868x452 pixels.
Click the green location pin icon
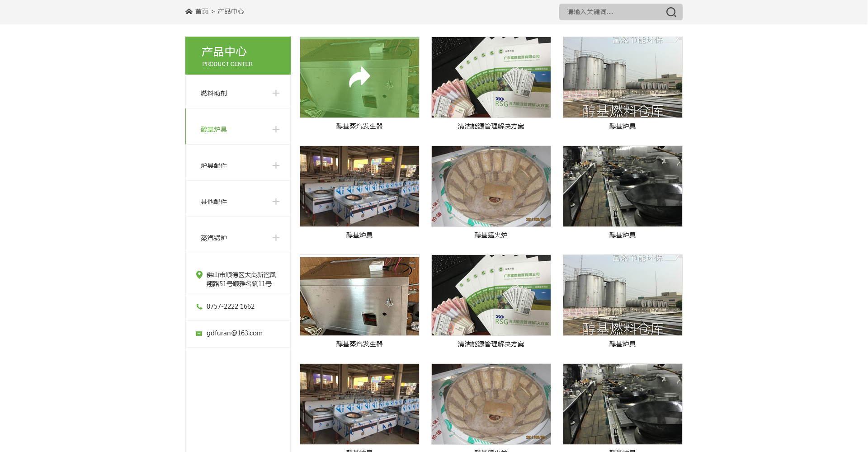[x=199, y=275]
